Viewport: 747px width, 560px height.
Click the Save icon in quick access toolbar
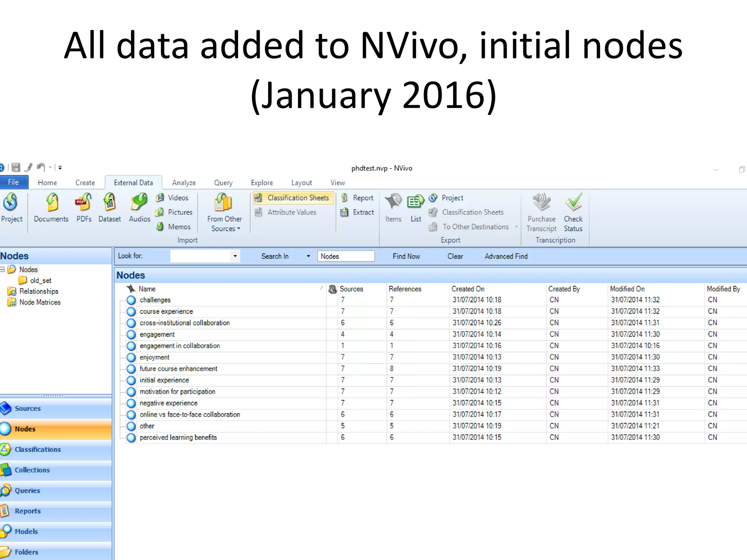[x=16, y=168]
